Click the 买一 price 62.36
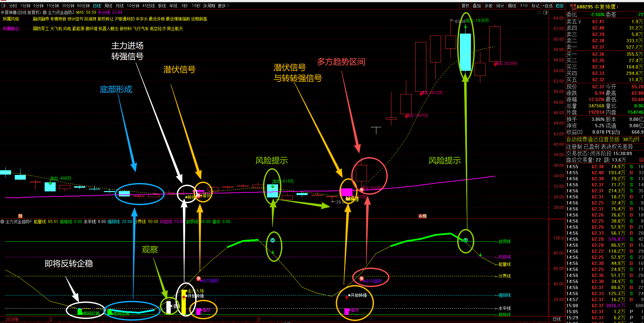The width and height of the screenshot is (644, 323). (x=598, y=54)
